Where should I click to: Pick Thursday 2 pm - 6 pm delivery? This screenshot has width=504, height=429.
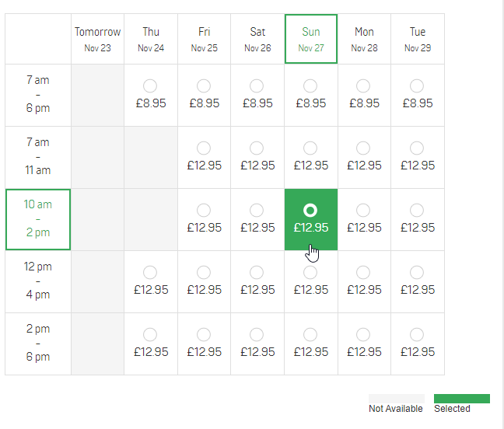(x=150, y=334)
